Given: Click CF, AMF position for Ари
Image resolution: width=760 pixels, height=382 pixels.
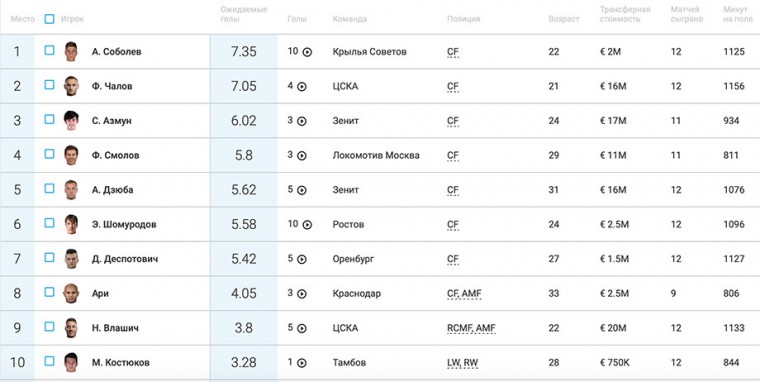Looking at the screenshot, I should pyautogui.click(x=464, y=294).
